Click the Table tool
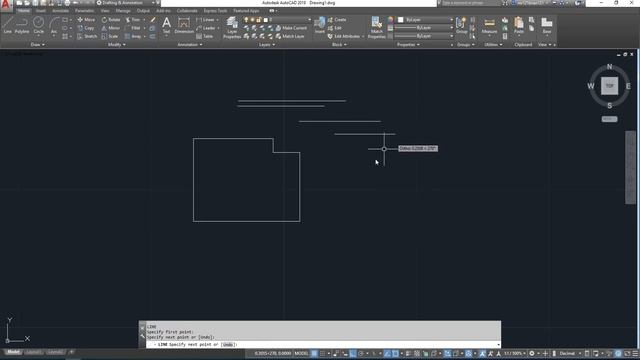Image resolution: width=640 pixels, height=360 pixels. point(204,36)
